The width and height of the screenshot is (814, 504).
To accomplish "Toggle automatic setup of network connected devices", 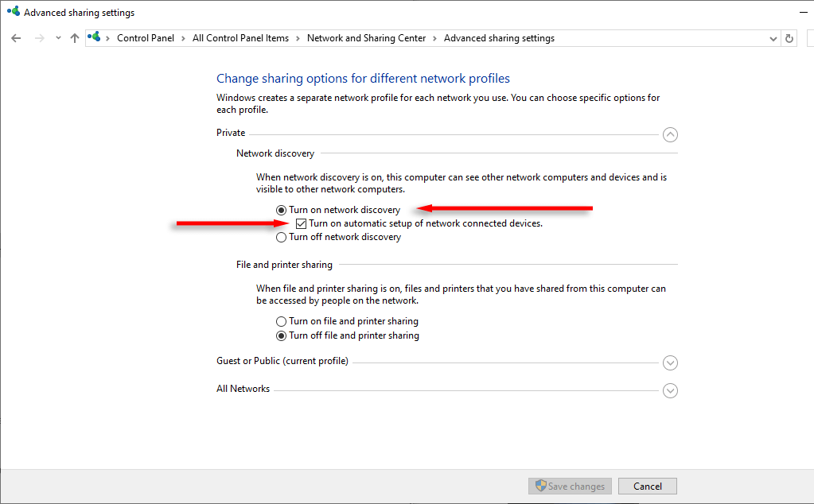I will coord(301,223).
